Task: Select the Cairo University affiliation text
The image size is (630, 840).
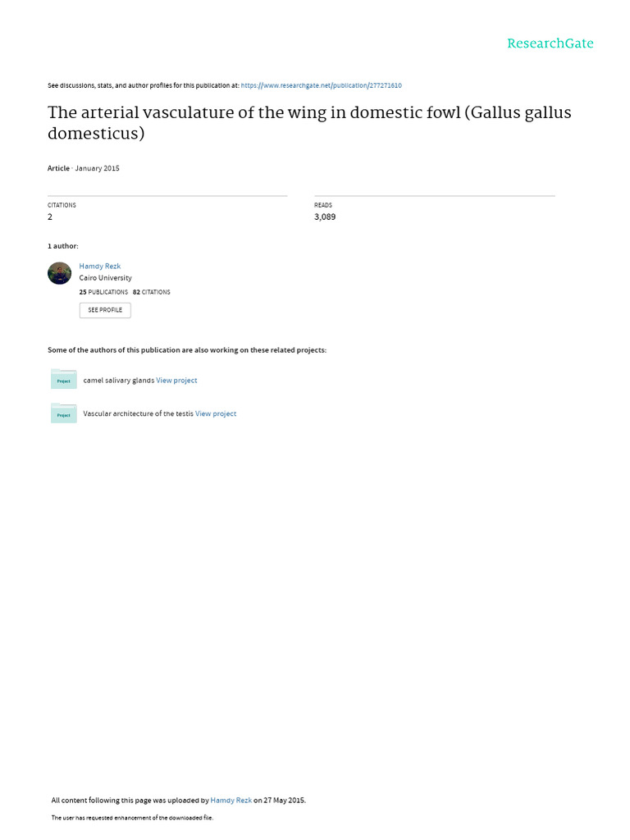Action: pyautogui.click(x=105, y=278)
